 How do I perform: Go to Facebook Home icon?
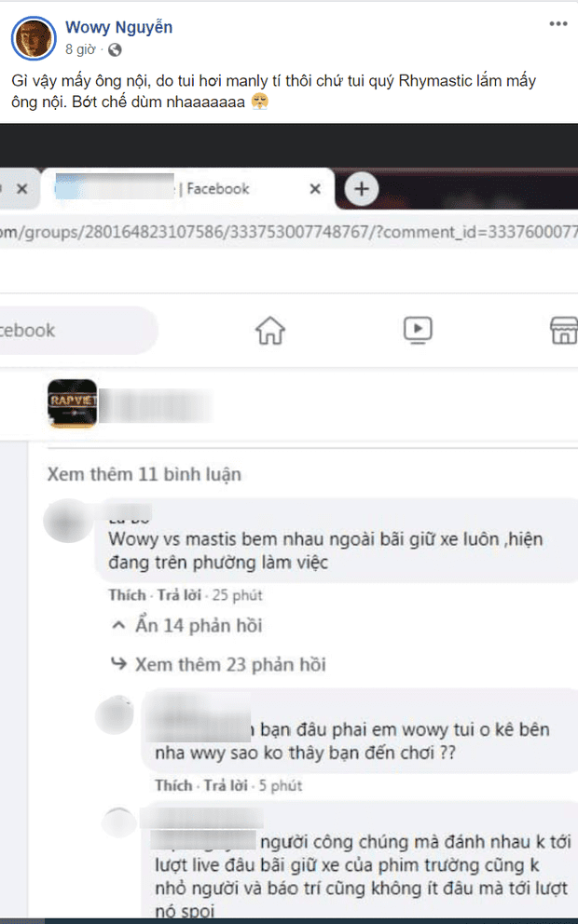pos(270,330)
